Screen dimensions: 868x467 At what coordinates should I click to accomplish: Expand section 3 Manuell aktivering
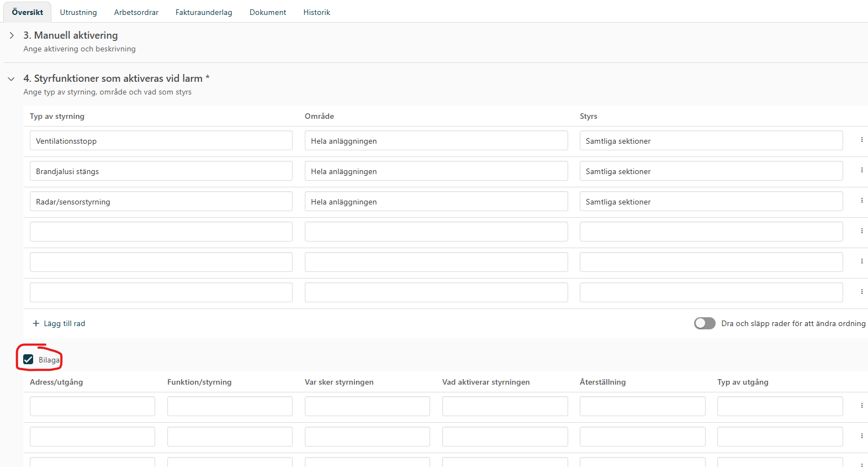(12, 35)
